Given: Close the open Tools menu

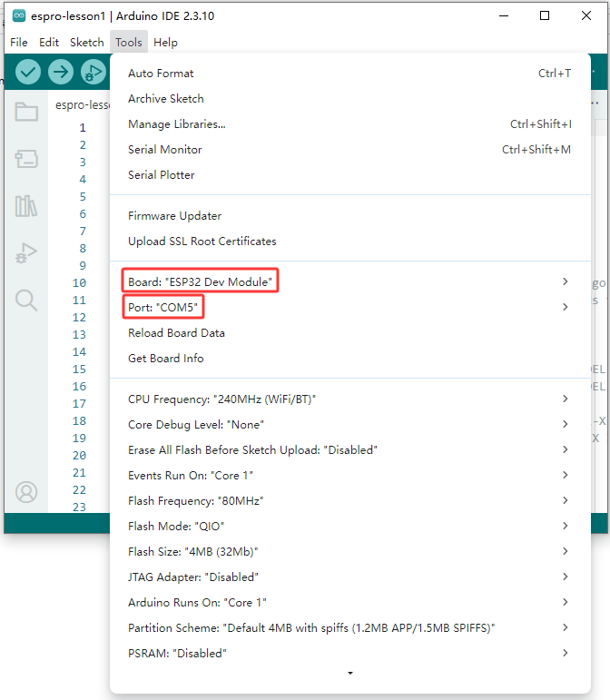Looking at the screenshot, I should click(x=129, y=43).
